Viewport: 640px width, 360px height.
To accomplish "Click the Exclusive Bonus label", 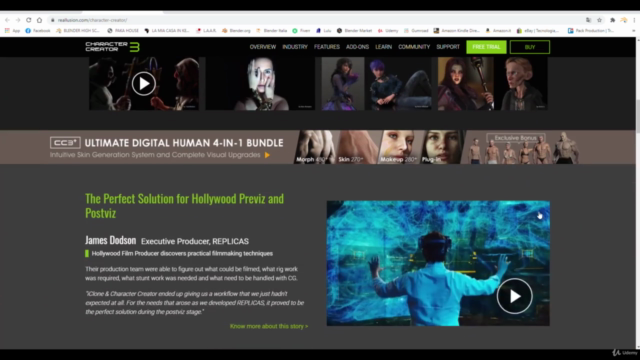I will click(516, 138).
